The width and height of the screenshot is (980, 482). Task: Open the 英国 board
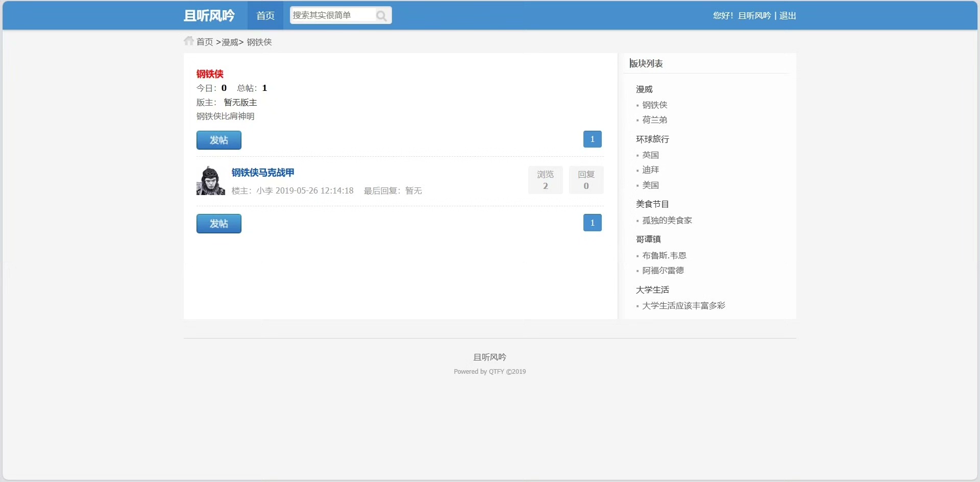[x=651, y=155]
